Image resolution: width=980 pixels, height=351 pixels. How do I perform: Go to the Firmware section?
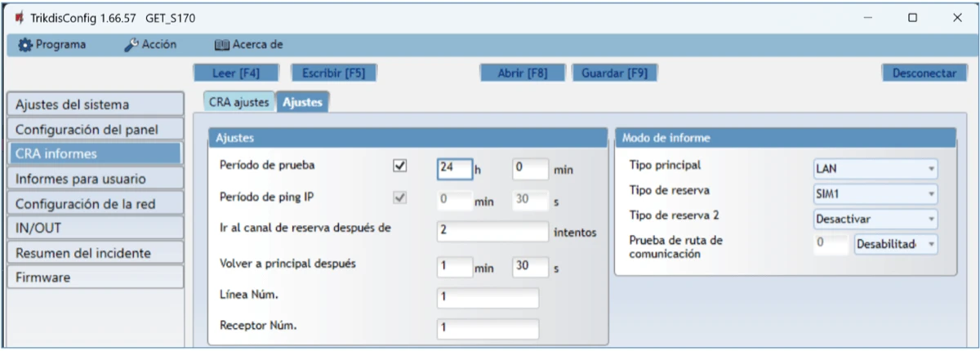pos(94,278)
